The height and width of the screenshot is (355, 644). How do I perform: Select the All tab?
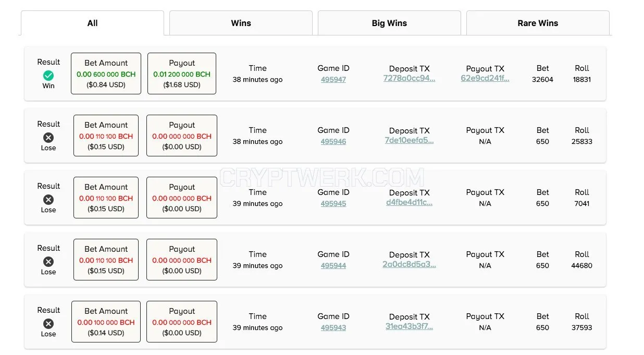pos(92,23)
